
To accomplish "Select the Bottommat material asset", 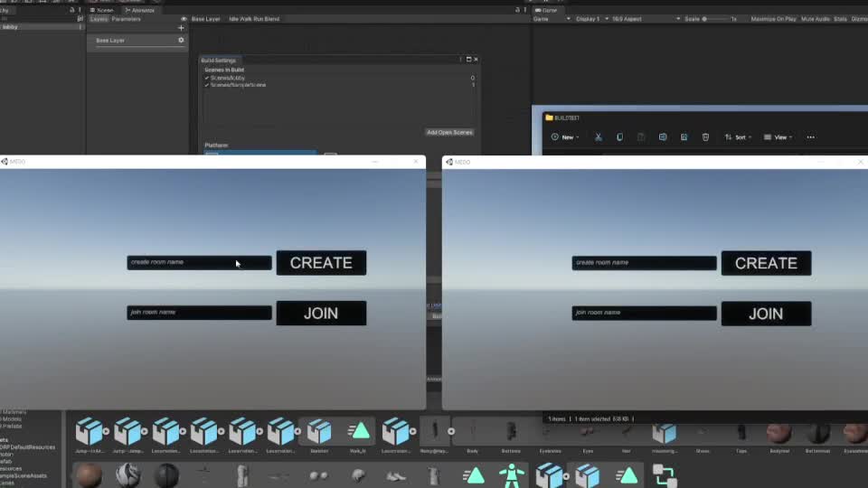I will click(817, 433).
